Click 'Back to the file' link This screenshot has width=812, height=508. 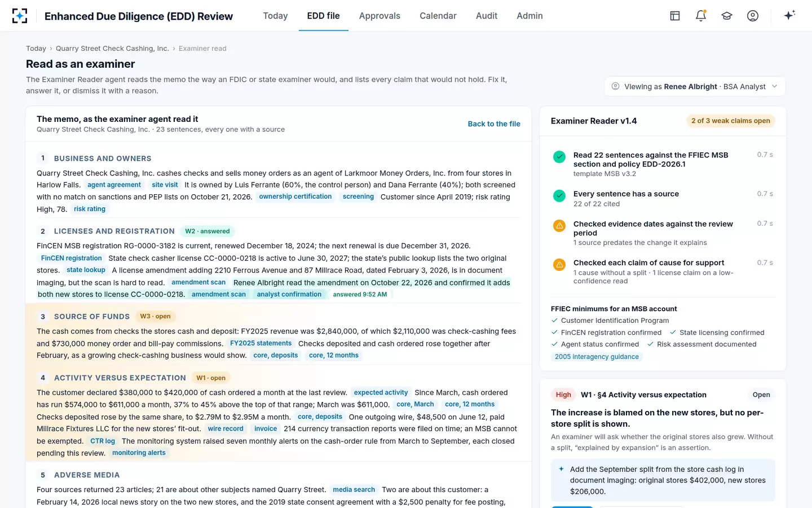(x=494, y=124)
